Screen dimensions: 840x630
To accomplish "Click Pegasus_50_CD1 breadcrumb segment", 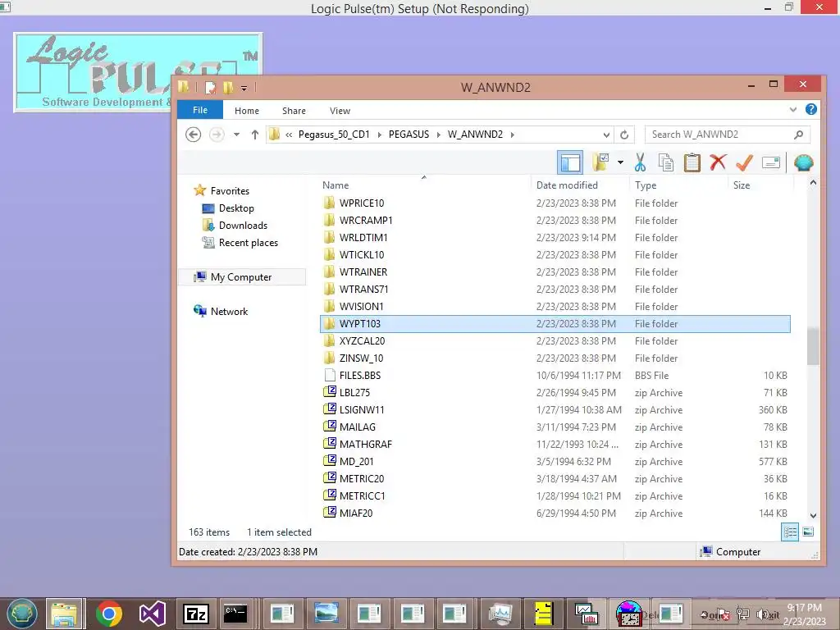I will click(334, 135).
